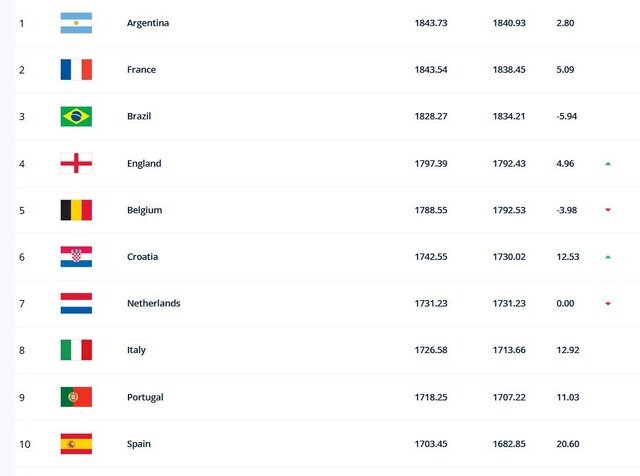Screen dimensions: 640x476
Task: Open the France team name link
Action: tap(142, 70)
